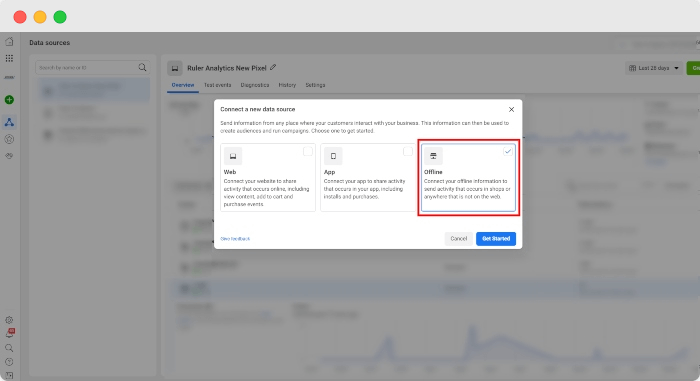Open notifications bell icon with badge
This screenshot has height=381, width=700.
click(9, 333)
